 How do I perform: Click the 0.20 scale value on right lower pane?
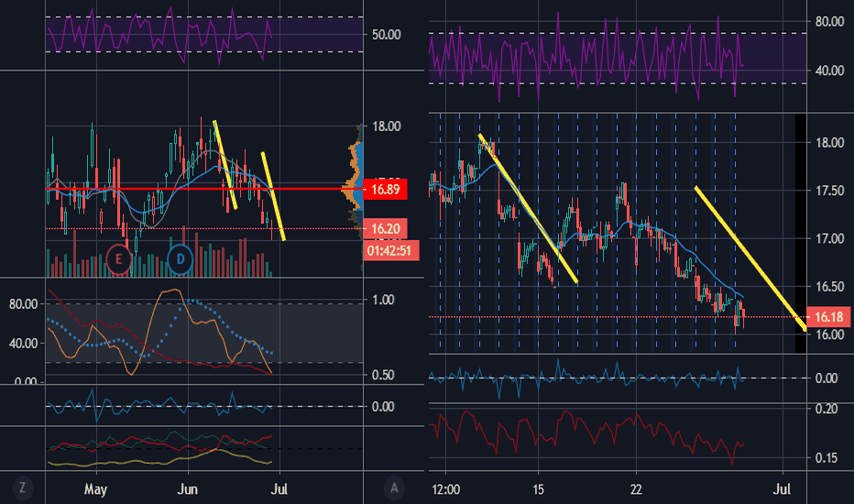click(827, 410)
